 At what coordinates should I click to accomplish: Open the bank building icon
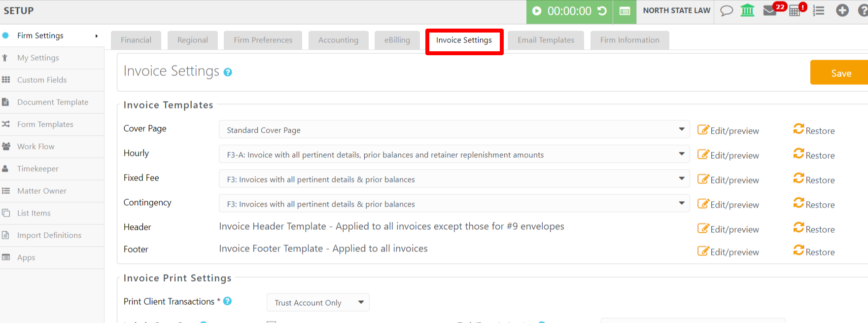click(748, 10)
